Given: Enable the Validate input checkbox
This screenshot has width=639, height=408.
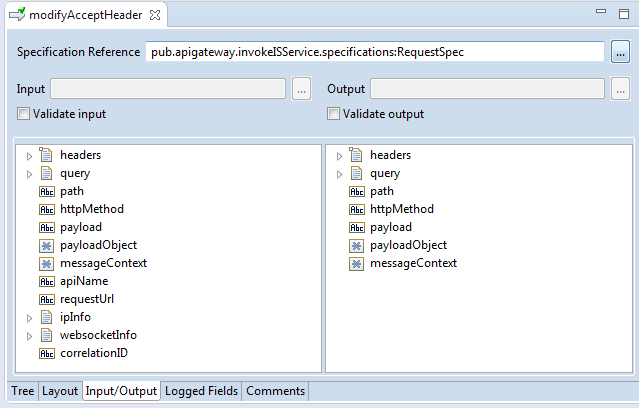Looking at the screenshot, I should (x=23, y=114).
